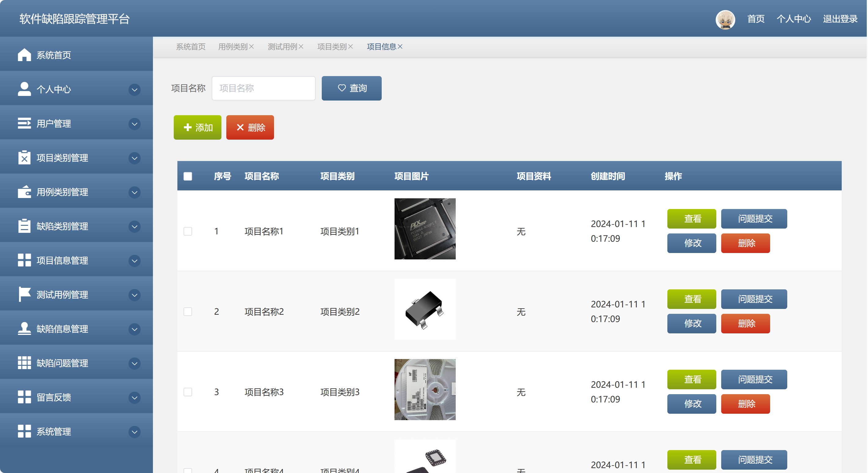
Task: Click the user avatar in header
Action: tap(725, 19)
